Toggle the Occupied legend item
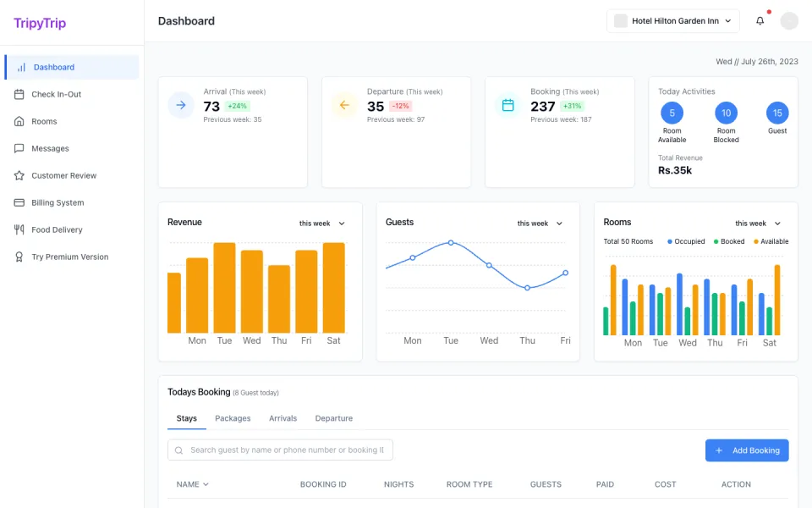812x508 pixels. (x=686, y=241)
